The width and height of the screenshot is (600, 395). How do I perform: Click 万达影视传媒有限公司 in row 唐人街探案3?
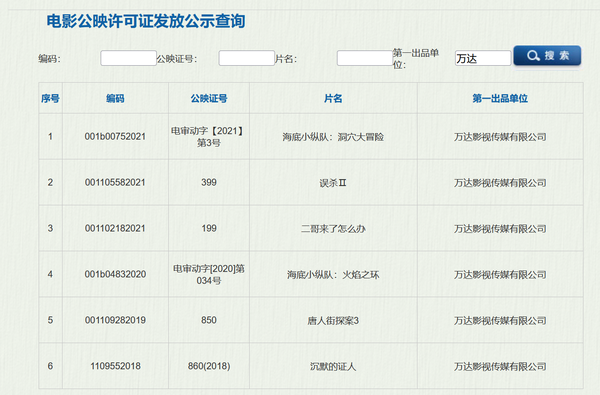click(x=500, y=321)
